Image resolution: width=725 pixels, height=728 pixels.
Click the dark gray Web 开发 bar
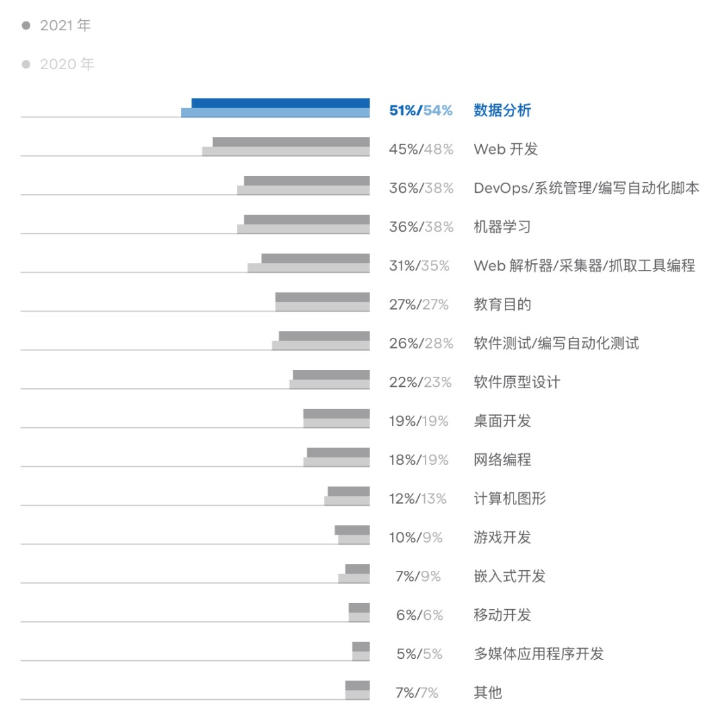tap(291, 142)
